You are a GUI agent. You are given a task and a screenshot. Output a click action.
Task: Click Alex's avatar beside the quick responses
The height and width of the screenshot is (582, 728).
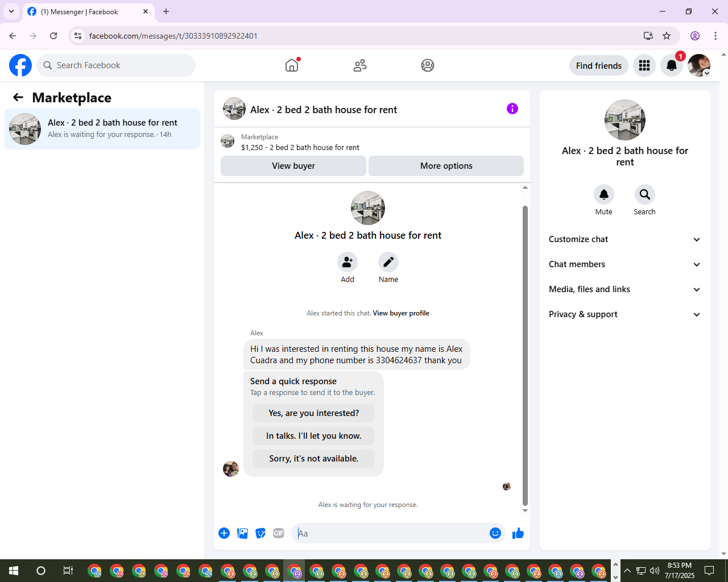[x=231, y=469]
